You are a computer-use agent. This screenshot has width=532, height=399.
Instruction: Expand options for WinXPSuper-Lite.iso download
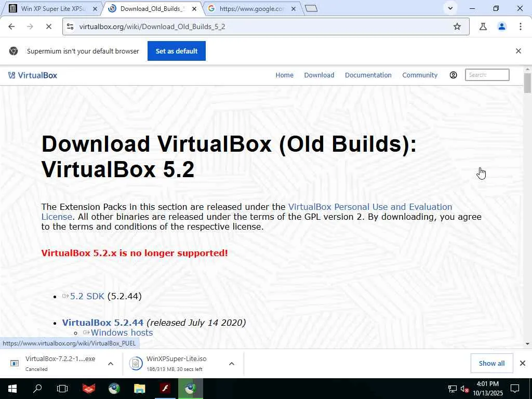tap(232, 364)
